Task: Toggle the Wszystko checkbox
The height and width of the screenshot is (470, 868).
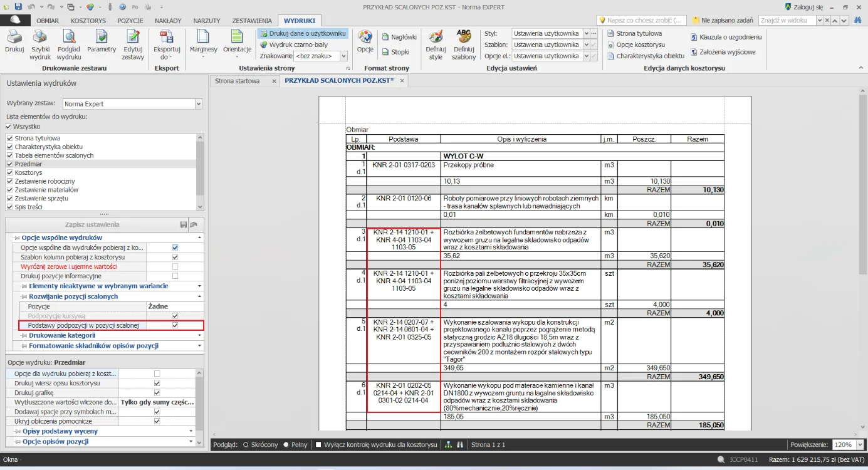Action: click(9, 127)
